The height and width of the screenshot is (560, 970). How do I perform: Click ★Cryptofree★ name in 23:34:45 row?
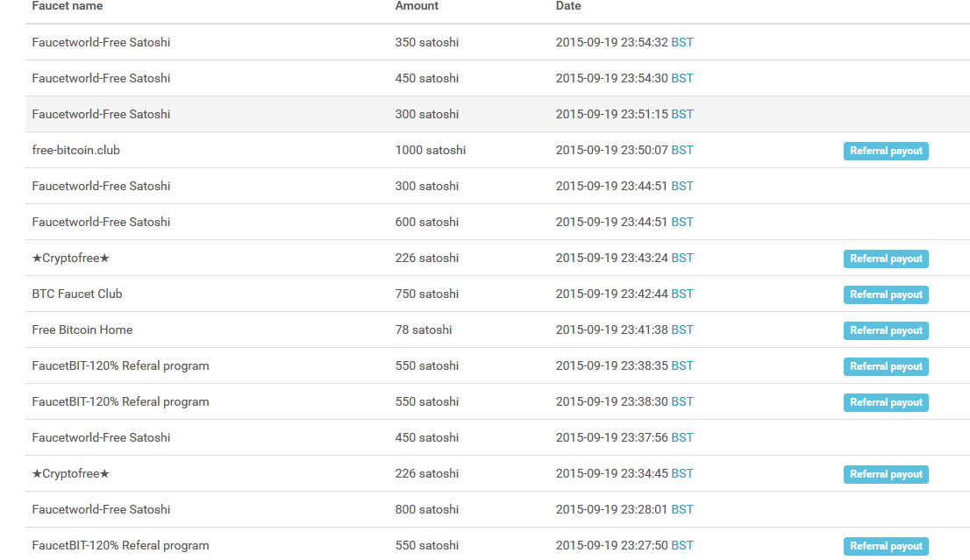70,473
